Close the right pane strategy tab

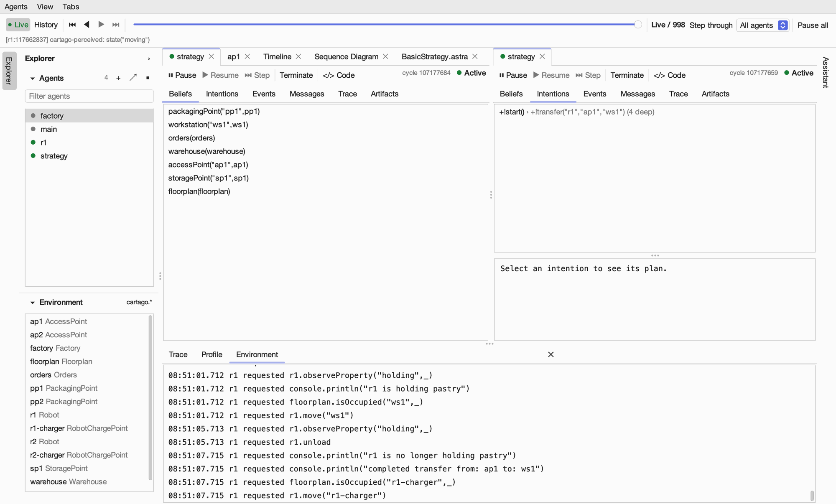point(542,56)
